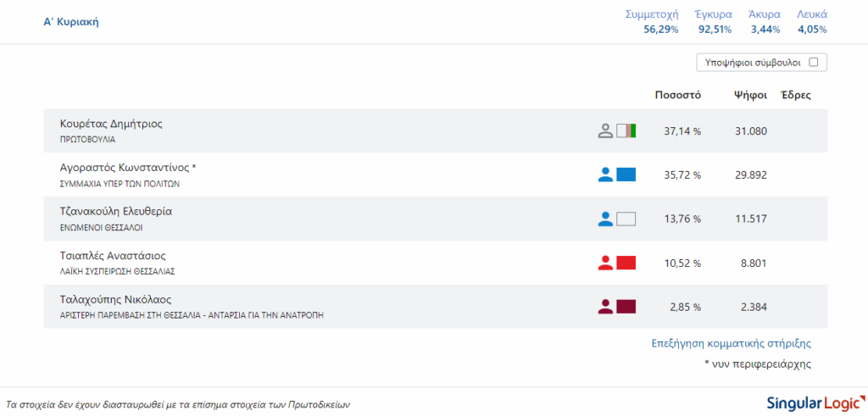Click the Ποσοστό column header

coord(677,95)
